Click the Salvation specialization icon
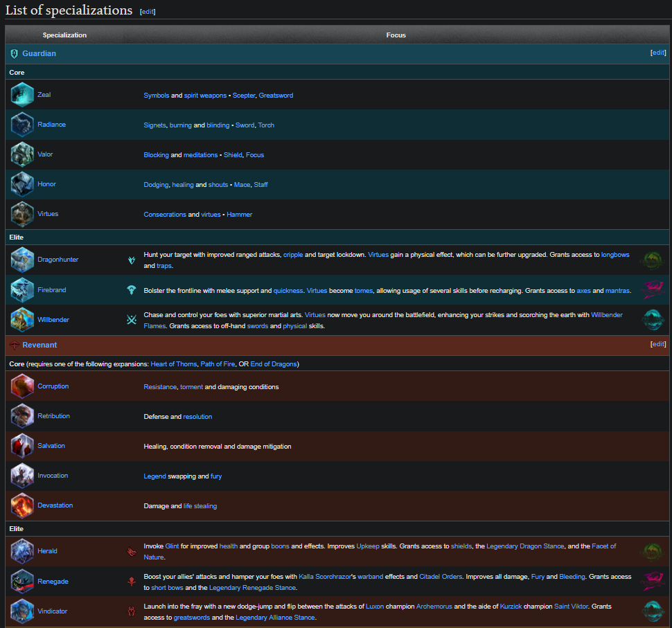 [x=22, y=445]
